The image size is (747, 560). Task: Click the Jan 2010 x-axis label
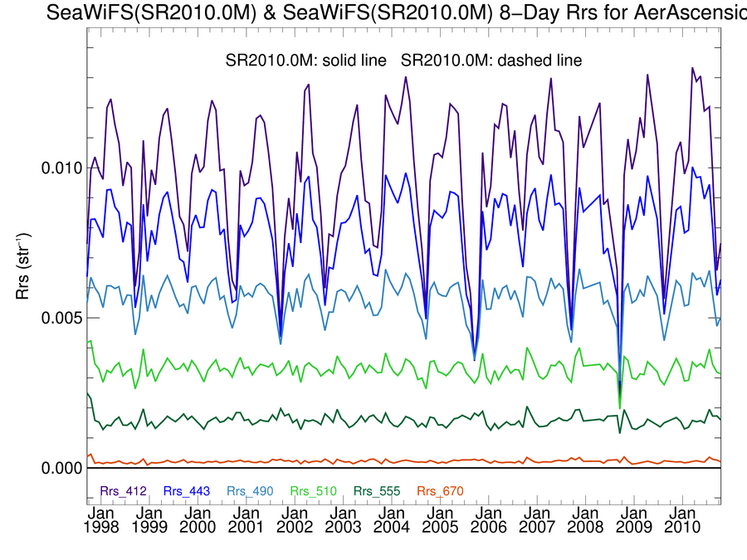click(682, 520)
